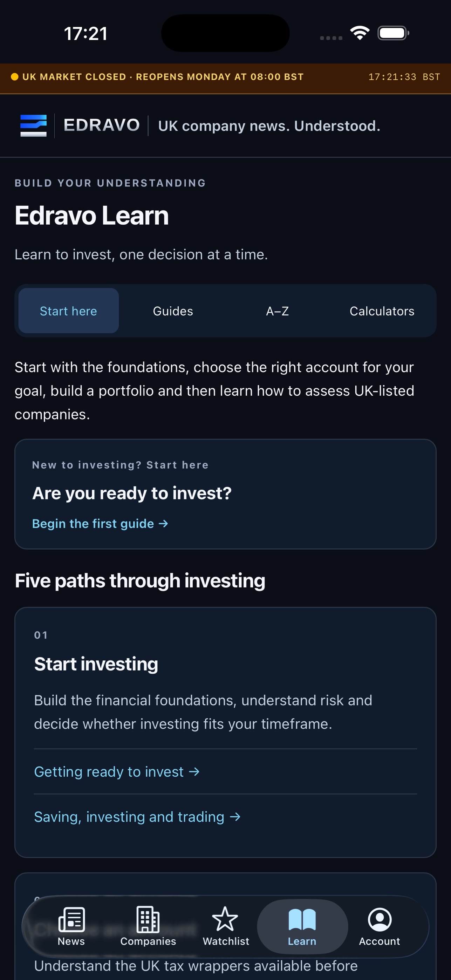Image resolution: width=451 pixels, height=980 pixels.
Task: Open the Calculators tab
Action: tap(382, 311)
